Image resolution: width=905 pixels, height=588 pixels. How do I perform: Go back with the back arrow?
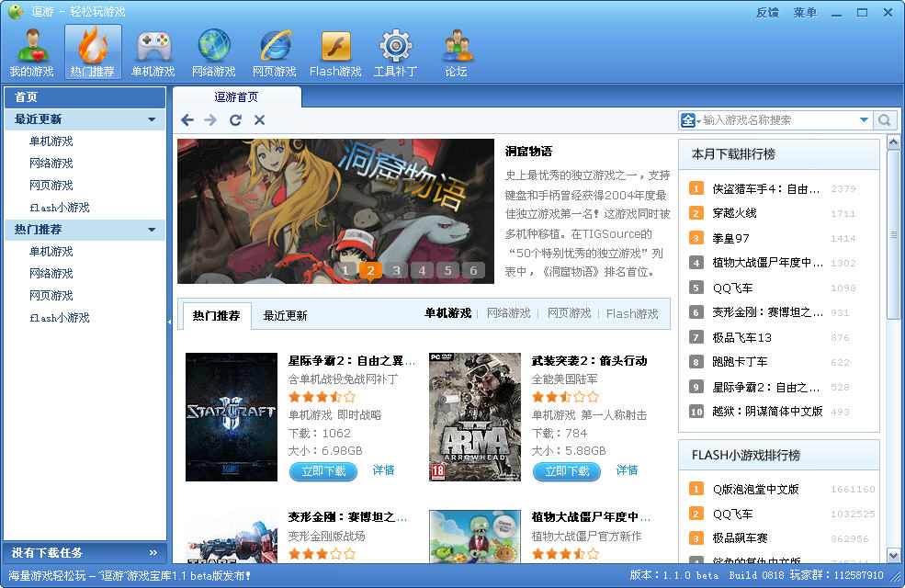(x=187, y=120)
